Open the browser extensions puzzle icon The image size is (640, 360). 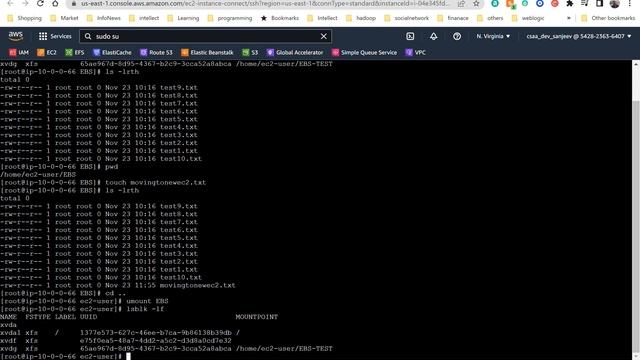[x=569, y=4]
